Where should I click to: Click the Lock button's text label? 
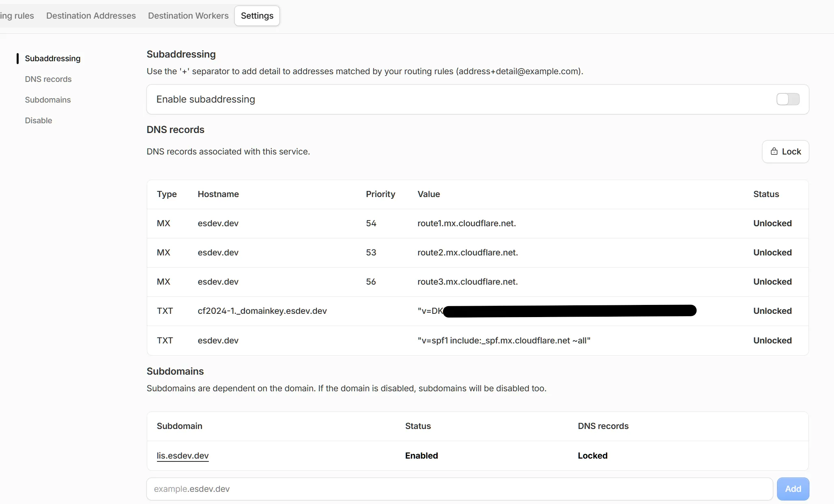(x=791, y=152)
